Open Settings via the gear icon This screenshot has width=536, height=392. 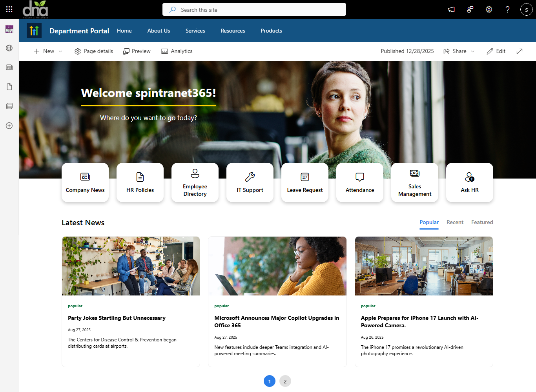(x=489, y=9)
